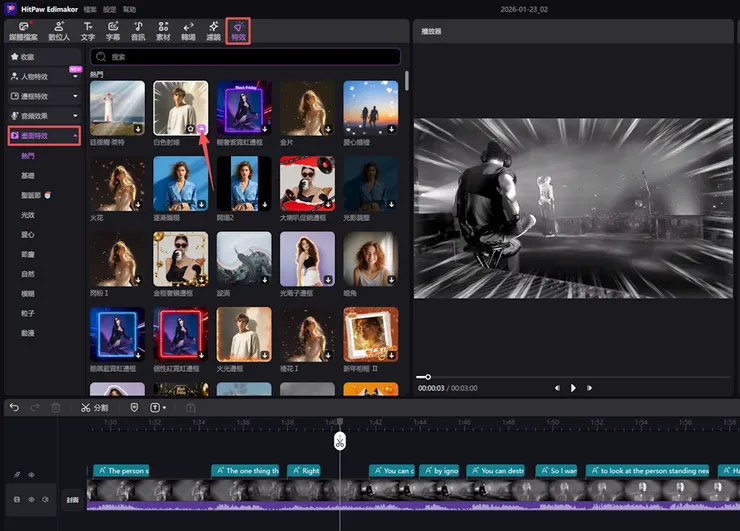Select the 光效 effects subcategory
This screenshot has height=531, width=740.
[x=28, y=215]
